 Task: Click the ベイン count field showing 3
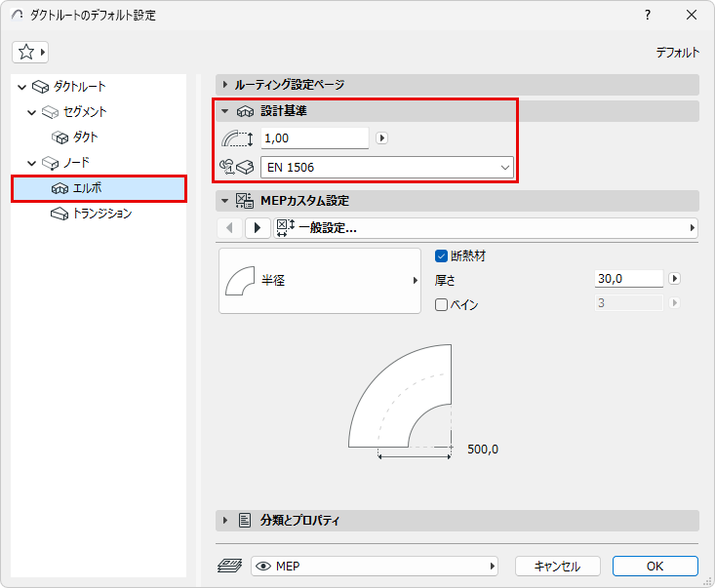[629, 302]
